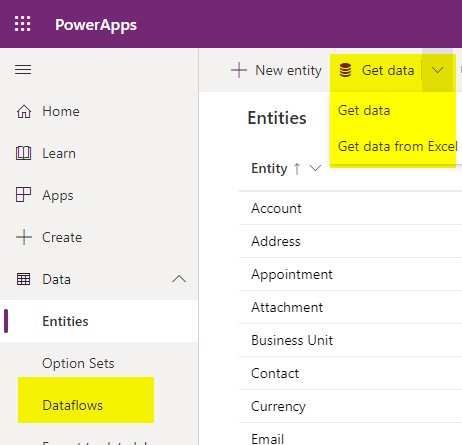This screenshot has width=462, height=445.
Task: Open the Contact entity
Action: click(275, 373)
